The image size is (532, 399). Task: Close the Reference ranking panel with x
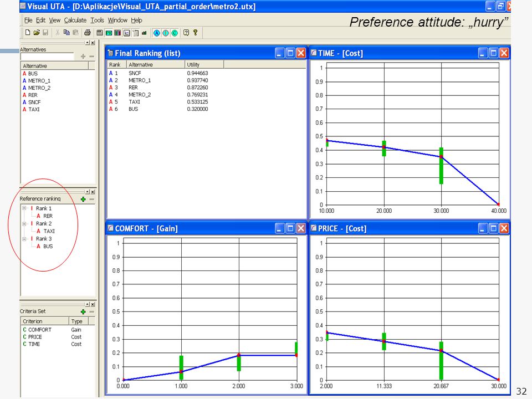tap(93, 192)
